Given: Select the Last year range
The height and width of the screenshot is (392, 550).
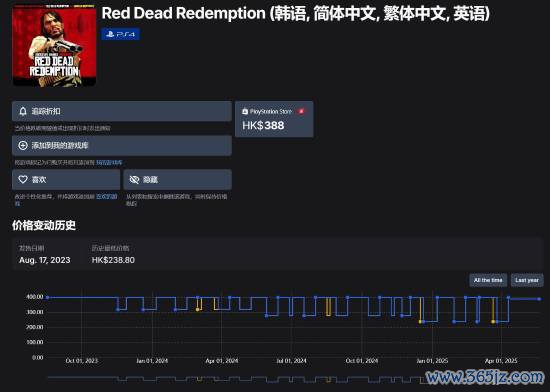Looking at the screenshot, I should tap(527, 280).
